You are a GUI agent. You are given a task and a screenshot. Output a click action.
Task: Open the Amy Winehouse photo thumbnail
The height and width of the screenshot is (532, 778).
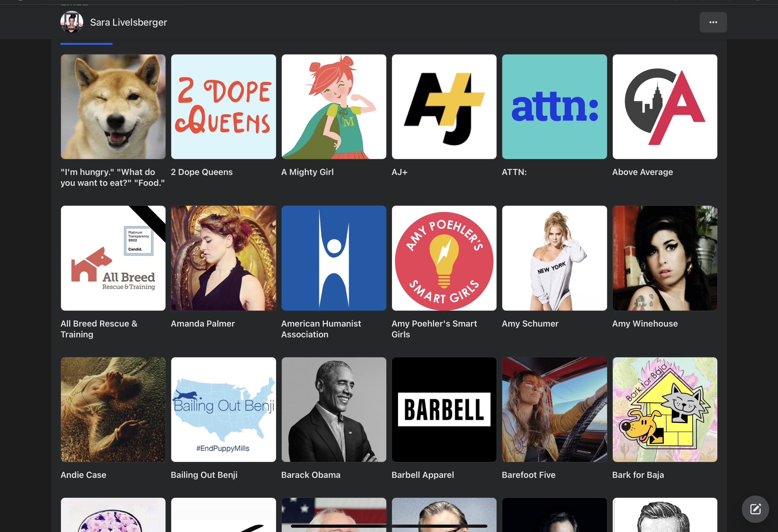point(665,258)
